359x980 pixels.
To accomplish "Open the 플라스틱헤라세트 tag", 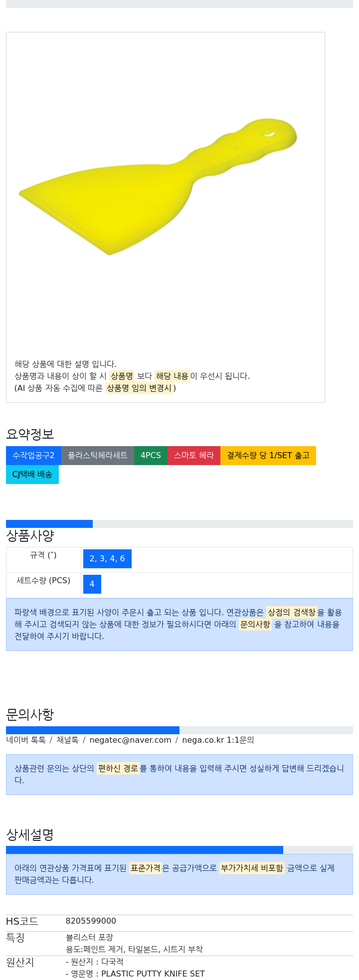I will (x=98, y=456).
